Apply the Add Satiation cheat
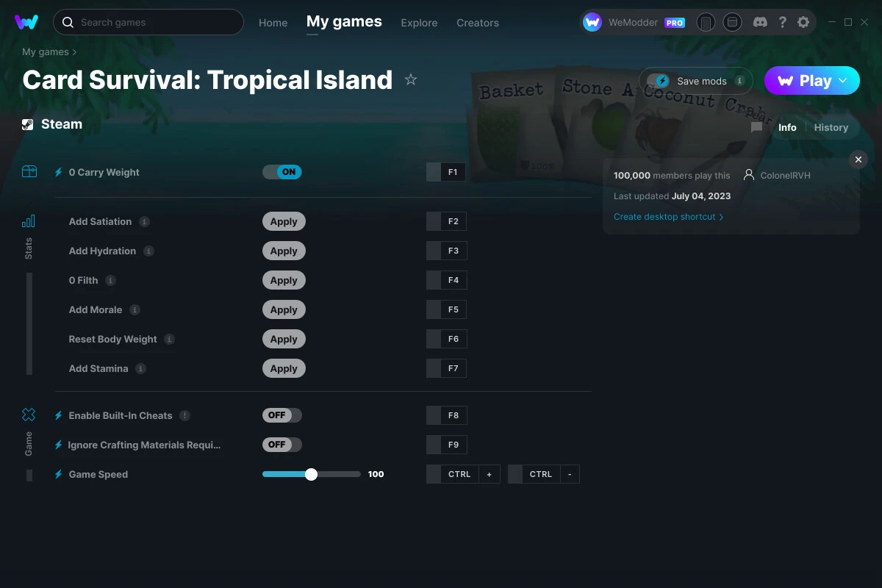Image resolution: width=882 pixels, height=588 pixels. click(284, 221)
